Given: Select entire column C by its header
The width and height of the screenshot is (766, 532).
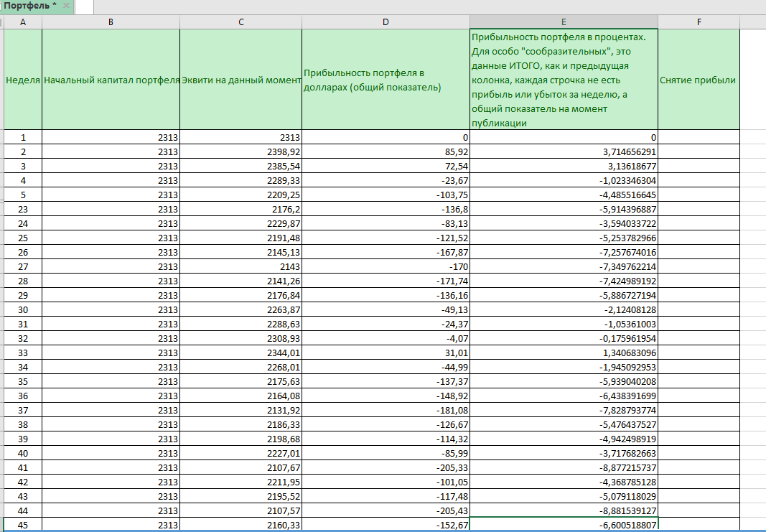Looking at the screenshot, I should click(x=240, y=22).
